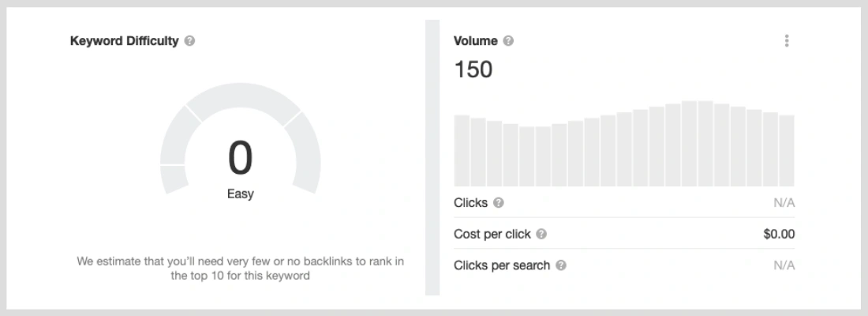
Task: Click the Clicks N/A value
Action: click(x=784, y=203)
